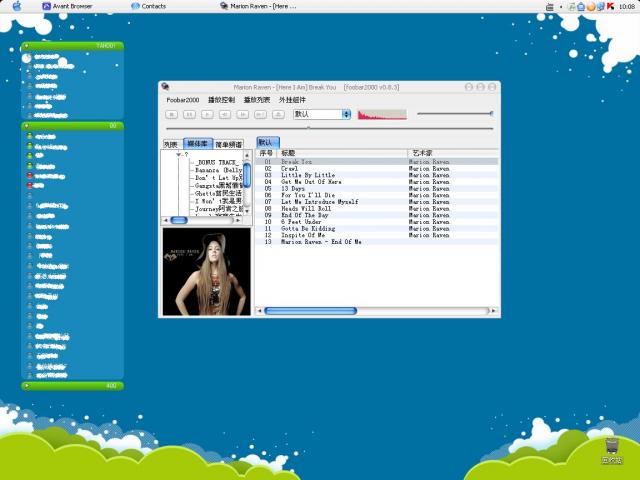Click the library tree scroll-down arrow
Image resolution: width=640 pixels, height=480 pixels.
tap(247, 211)
